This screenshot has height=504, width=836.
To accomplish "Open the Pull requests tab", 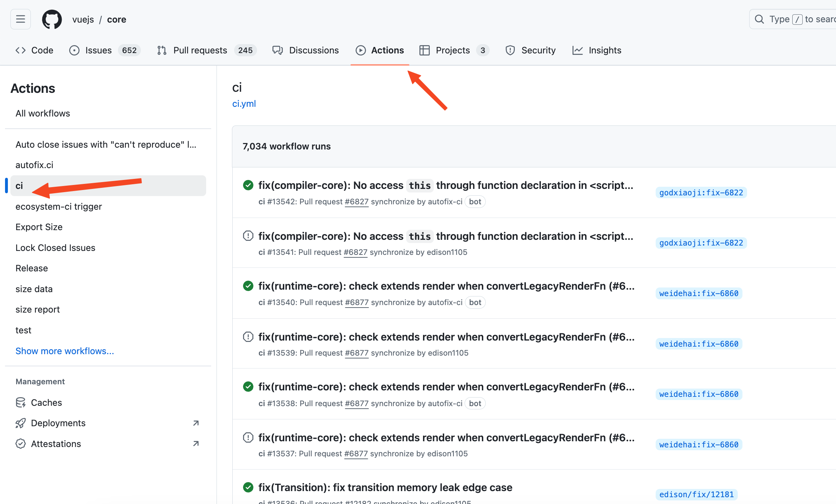I will [200, 50].
